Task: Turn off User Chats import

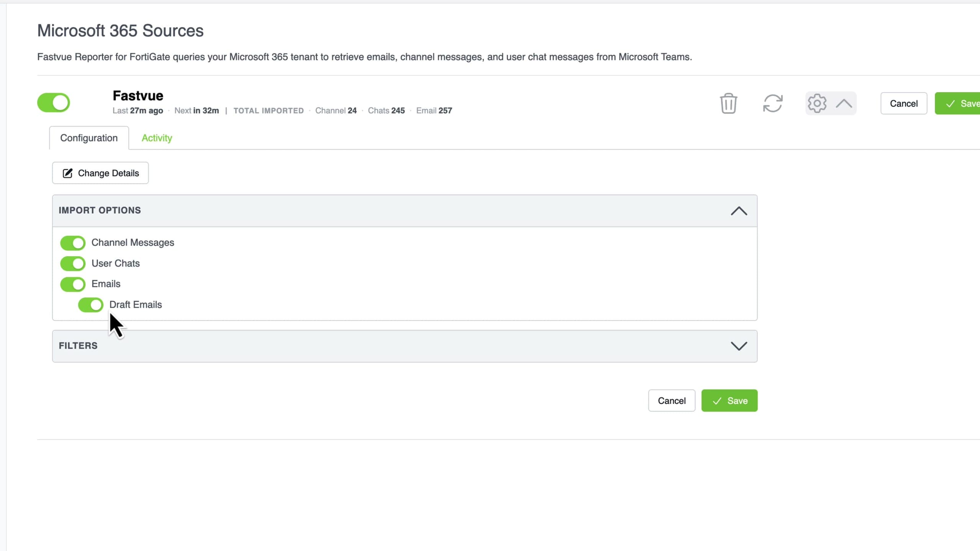Action: point(73,263)
